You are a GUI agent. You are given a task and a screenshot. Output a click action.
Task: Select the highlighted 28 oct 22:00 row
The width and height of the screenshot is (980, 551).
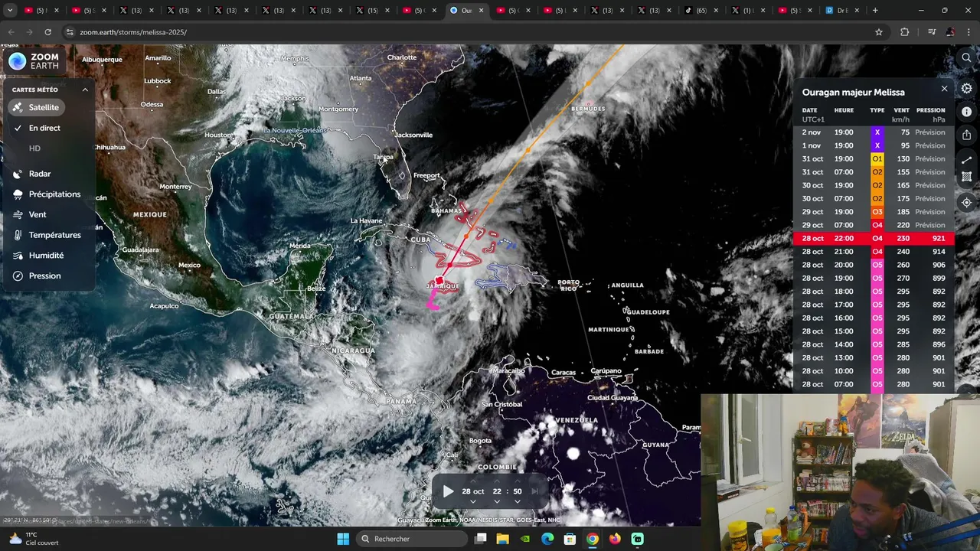874,238
